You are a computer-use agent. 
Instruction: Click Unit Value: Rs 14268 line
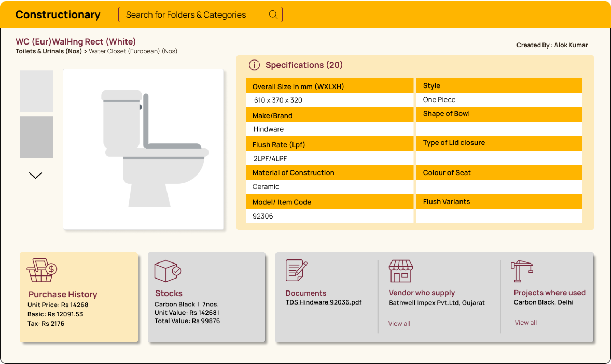pos(187,313)
